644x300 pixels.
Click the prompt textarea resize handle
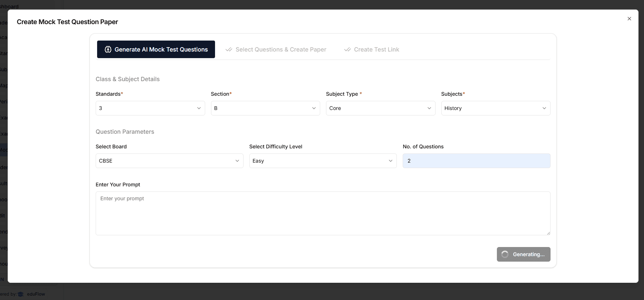(x=548, y=233)
